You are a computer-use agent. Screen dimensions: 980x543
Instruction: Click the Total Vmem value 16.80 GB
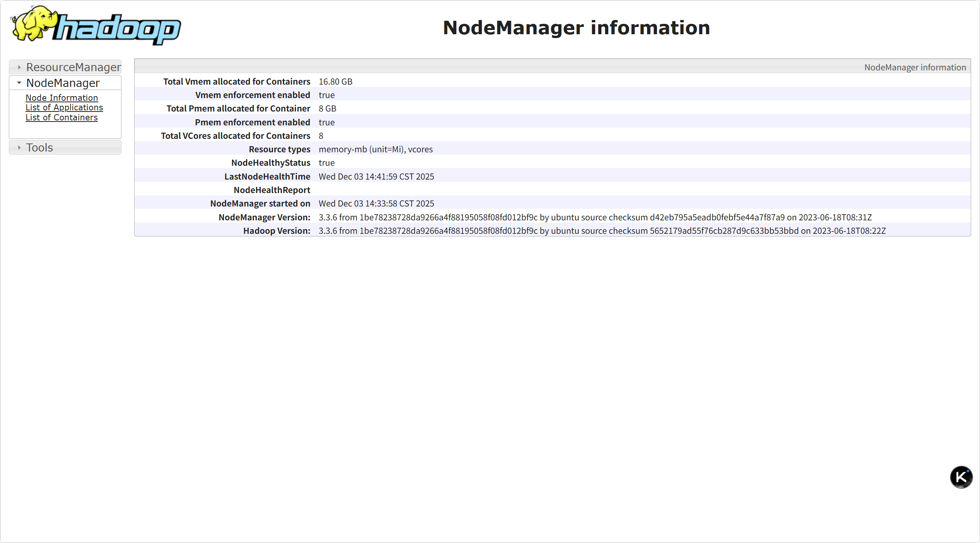[x=335, y=82]
